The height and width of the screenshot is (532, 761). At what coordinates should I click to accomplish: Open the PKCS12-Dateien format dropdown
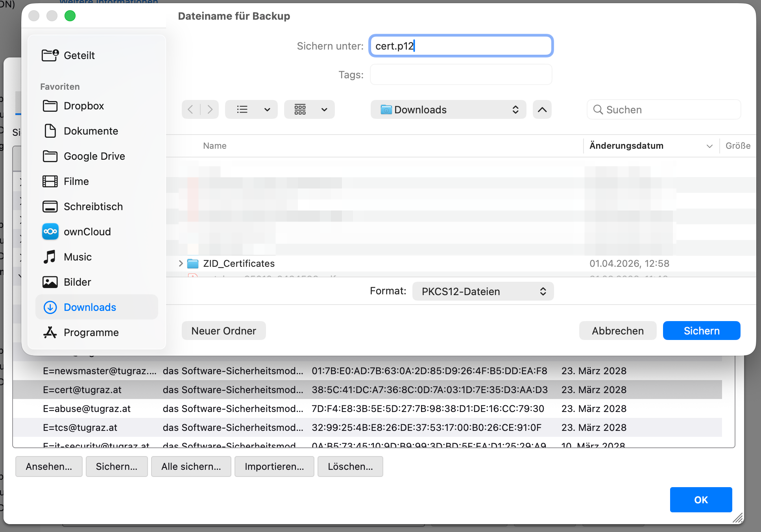tap(483, 291)
